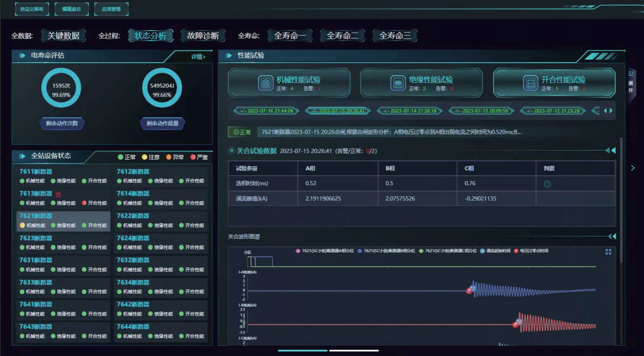Image resolution: width=644 pixels, height=356 pixels.
Task: Click the 机械性能试验 gear icon
Action: (x=264, y=83)
